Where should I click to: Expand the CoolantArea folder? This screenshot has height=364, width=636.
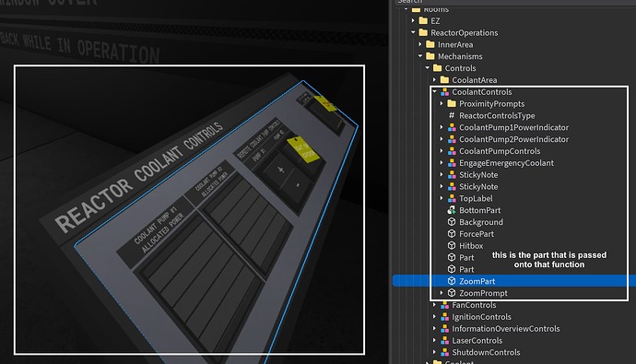[434, 80]
